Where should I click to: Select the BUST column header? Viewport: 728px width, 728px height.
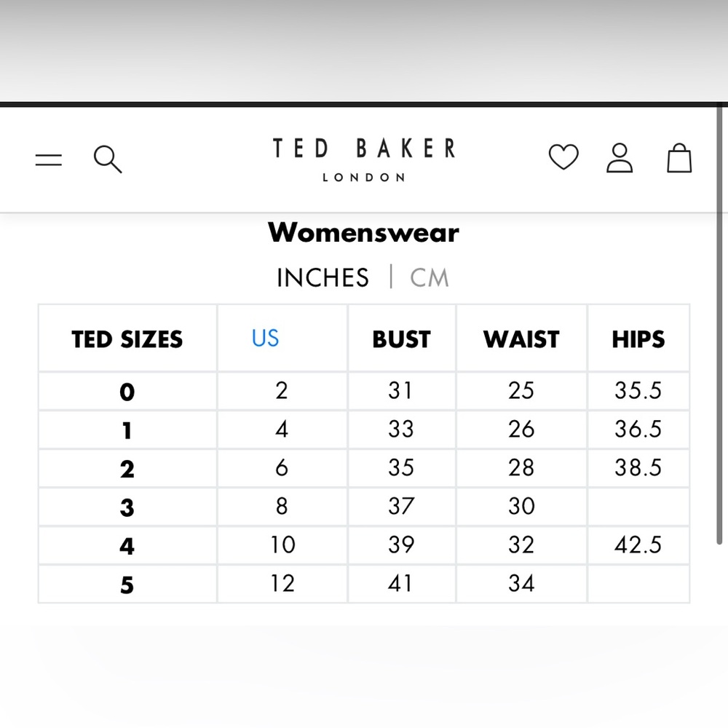click(402, 339)
